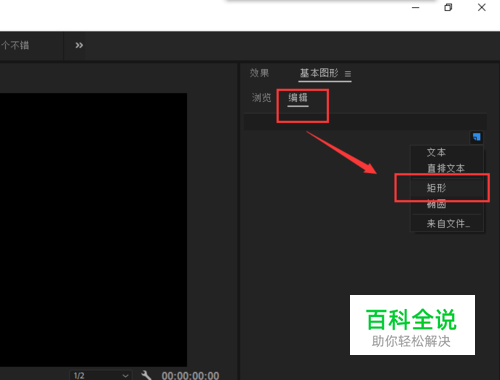Click the blue New Layer icon
This screenshot has height=380, width=500.
click(476, 137)
